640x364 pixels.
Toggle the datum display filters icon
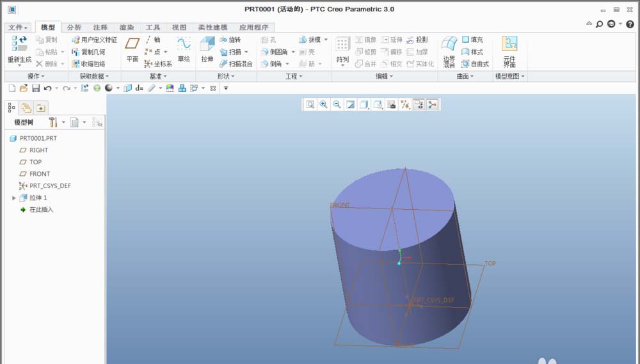tap(405, 105)
